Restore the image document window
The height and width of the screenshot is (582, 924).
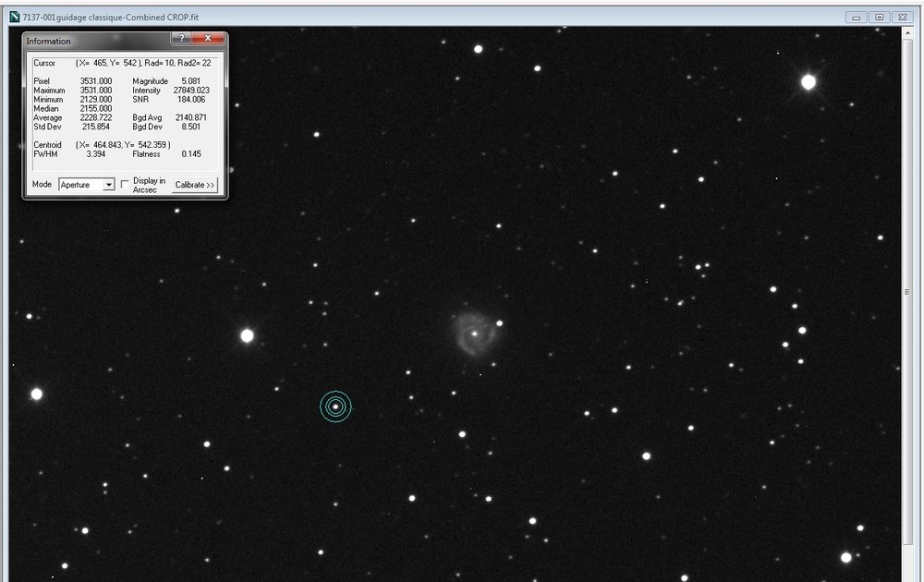tap(880, 17)
